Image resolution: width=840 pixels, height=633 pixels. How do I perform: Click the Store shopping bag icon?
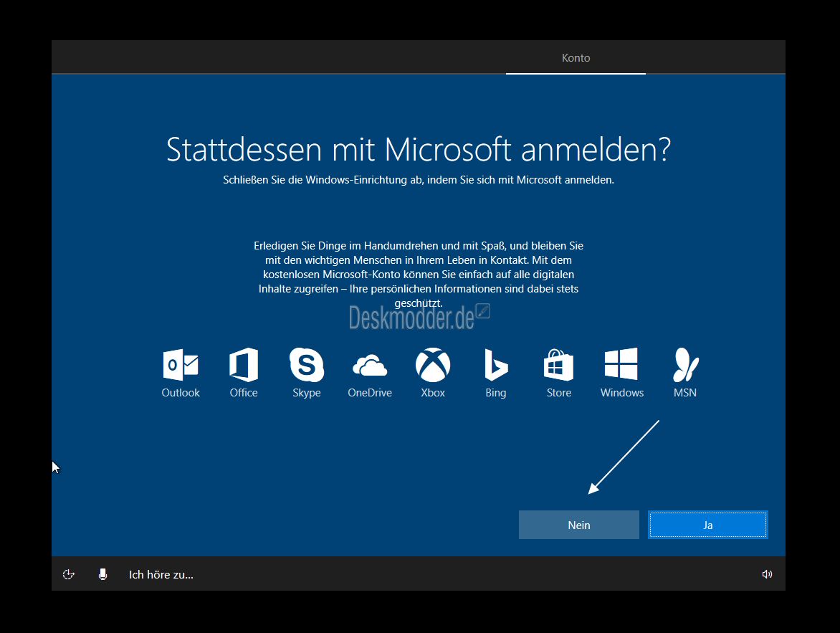pyautogui.click(x=559, y=365)
